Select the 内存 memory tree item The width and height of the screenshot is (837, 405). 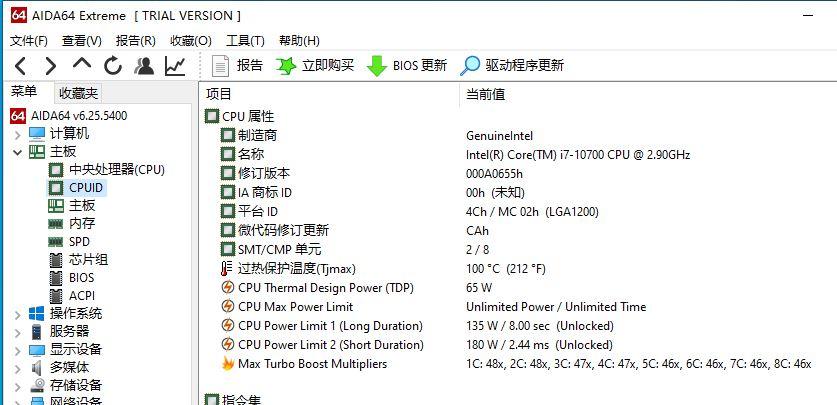click(72, 224)
